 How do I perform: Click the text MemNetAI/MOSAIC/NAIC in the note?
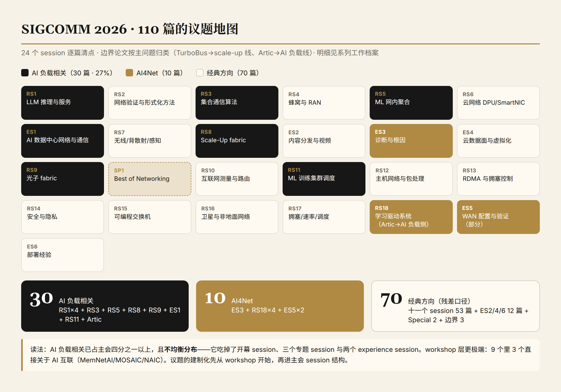point(121,360)
